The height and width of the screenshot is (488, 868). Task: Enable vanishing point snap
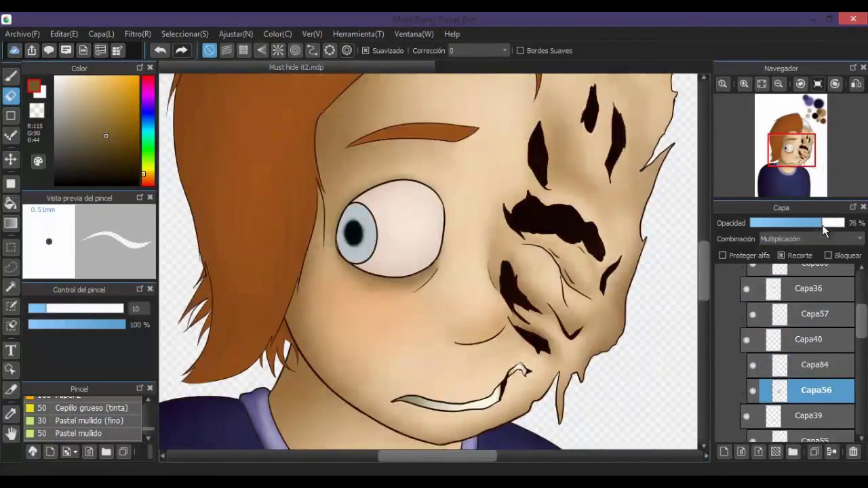click(261, 50)
